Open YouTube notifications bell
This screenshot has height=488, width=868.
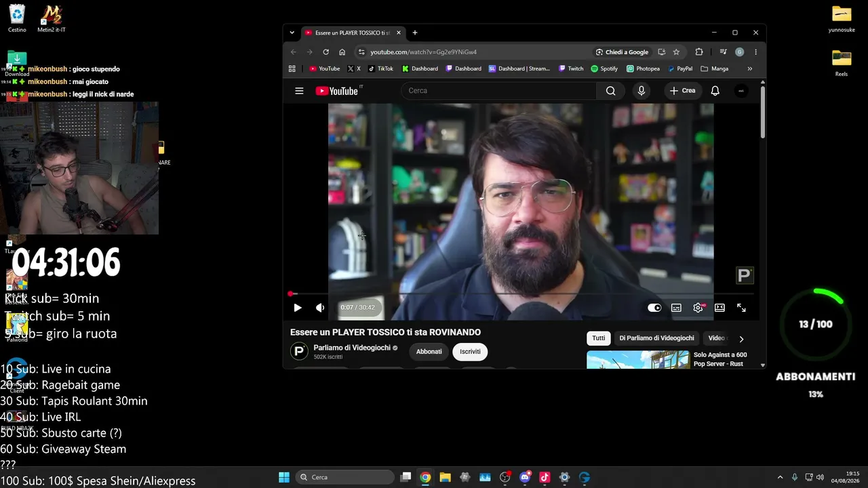(715, 91)
